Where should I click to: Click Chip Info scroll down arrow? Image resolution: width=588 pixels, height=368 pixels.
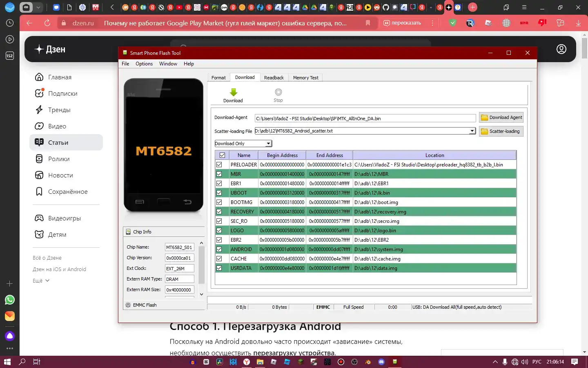[201, 294]
